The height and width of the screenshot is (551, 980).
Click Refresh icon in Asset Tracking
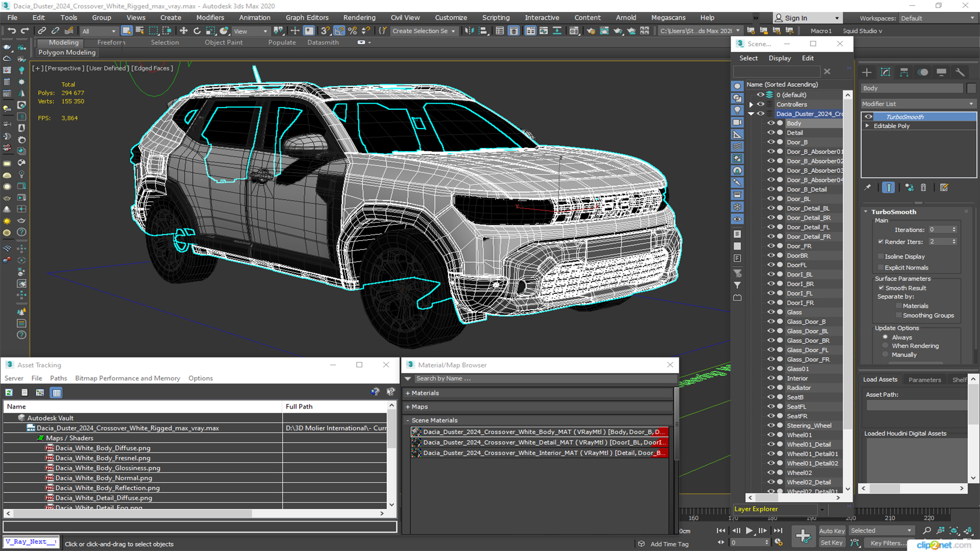click(9, 392)
